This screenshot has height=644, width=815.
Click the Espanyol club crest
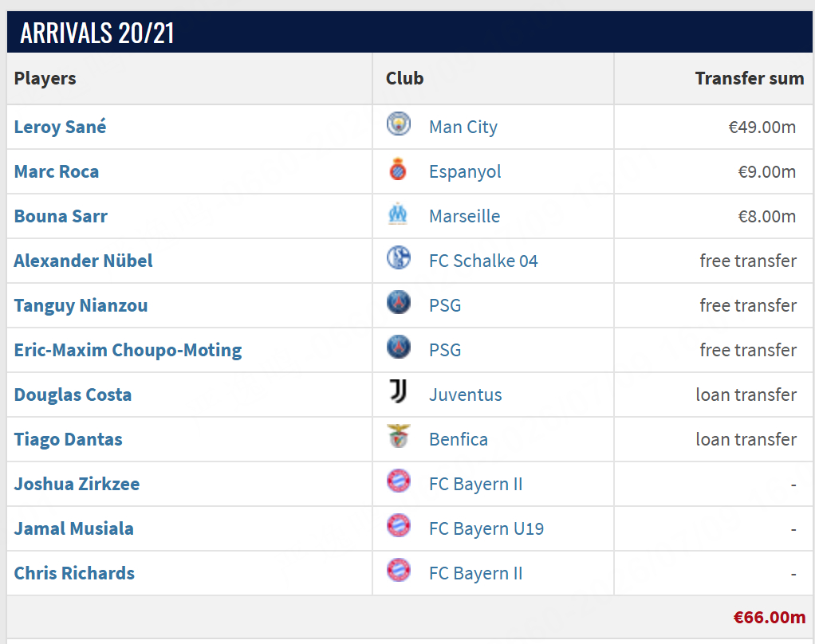pos(398,169)
